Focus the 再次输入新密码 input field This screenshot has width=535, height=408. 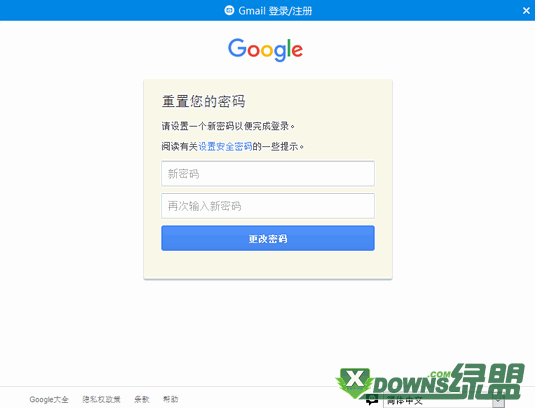[x=268, y=206]
